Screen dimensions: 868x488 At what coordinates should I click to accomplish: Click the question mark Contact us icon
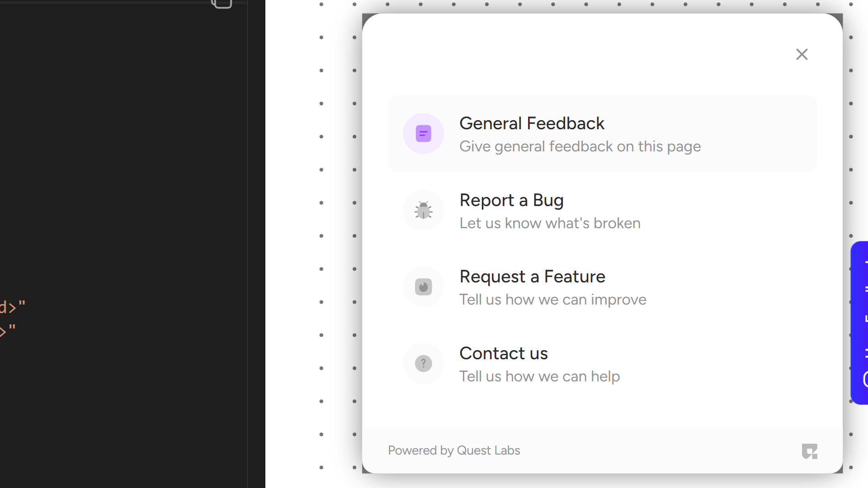[423, 363]
